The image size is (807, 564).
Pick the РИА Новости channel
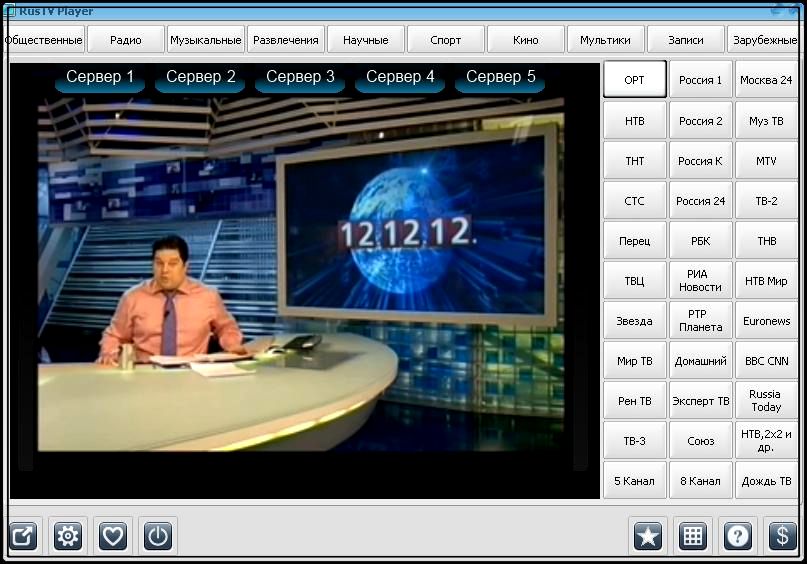[700, 280]
